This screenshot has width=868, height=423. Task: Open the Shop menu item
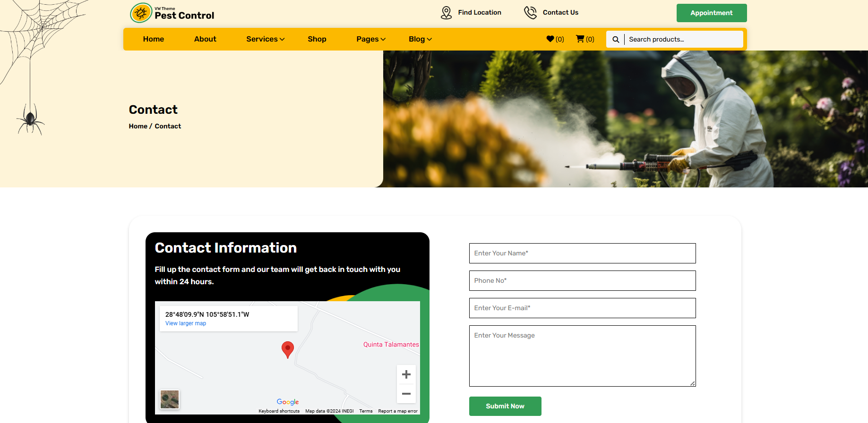tap(317, 39)
